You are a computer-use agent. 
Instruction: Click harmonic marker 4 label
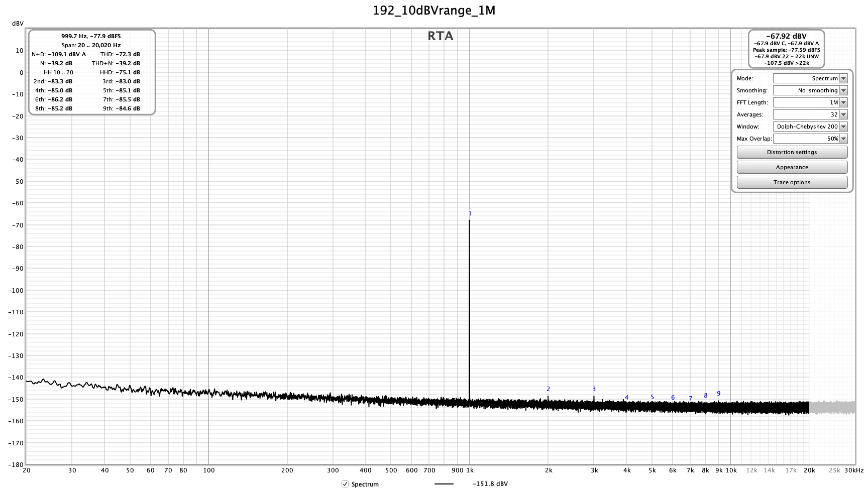tap(626, 398)
